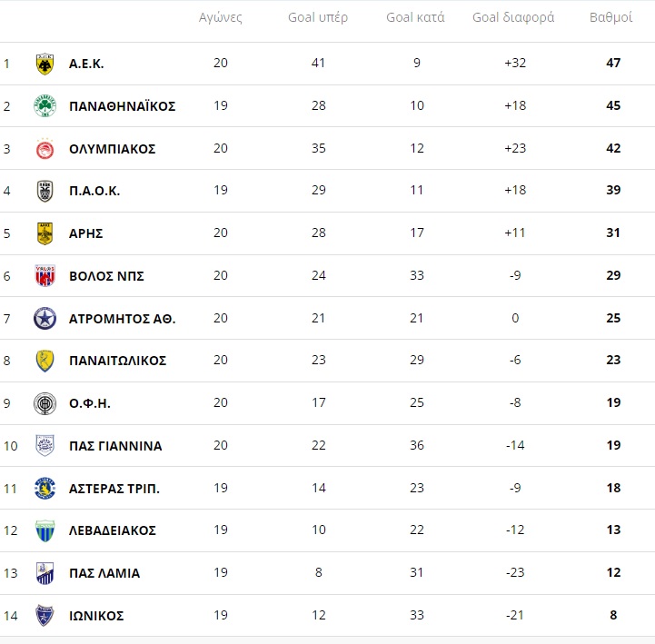Click the ΒΟΛΟΣ ΝΠΣ striped crest

45,276
